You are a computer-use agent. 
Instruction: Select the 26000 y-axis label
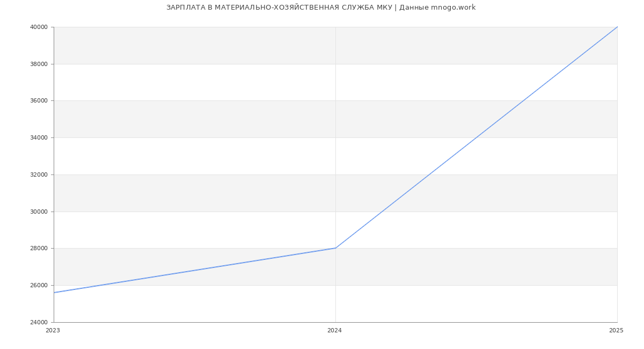coord(40,286)
